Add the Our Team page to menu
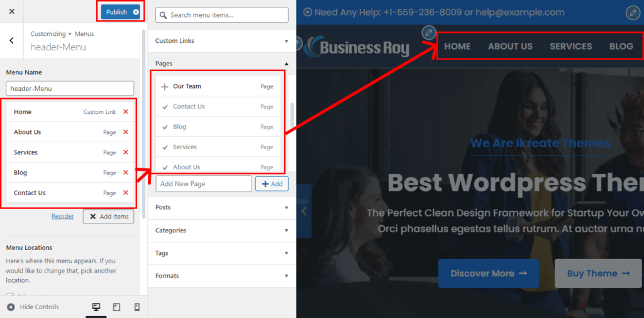Viewport: 644px width, 318px height. (x=165, y=86)
